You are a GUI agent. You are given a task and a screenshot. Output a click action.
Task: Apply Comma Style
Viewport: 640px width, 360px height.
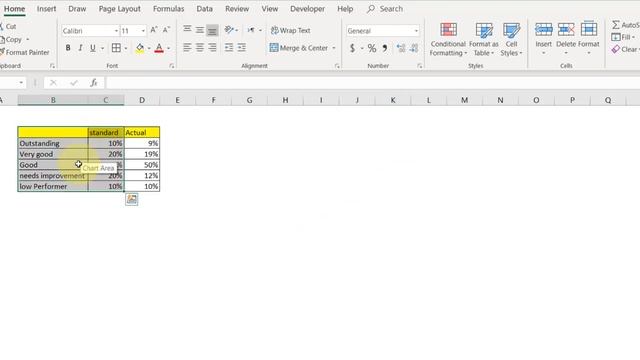(x=384, y=49)
